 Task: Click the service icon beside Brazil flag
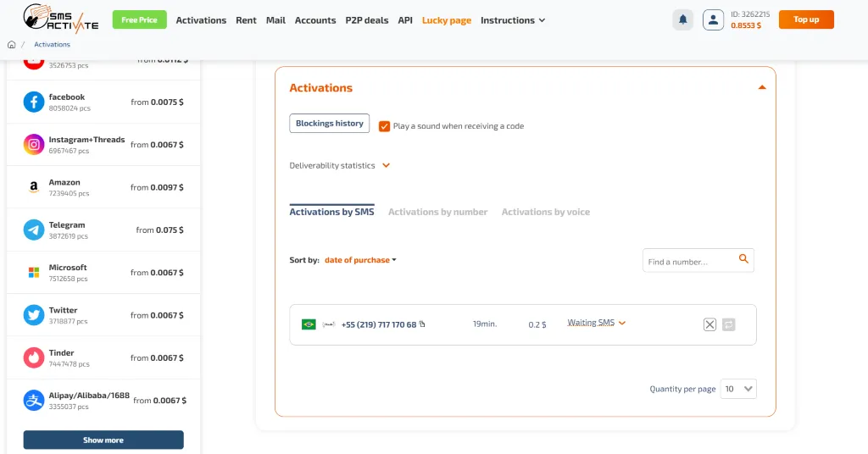pyautogui.click(x=329, y=324)
